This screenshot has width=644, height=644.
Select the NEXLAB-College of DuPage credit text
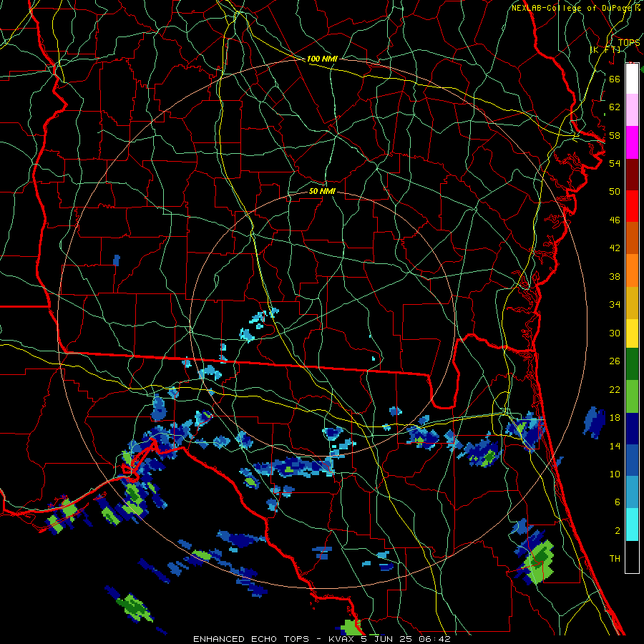tap(572, 8)
